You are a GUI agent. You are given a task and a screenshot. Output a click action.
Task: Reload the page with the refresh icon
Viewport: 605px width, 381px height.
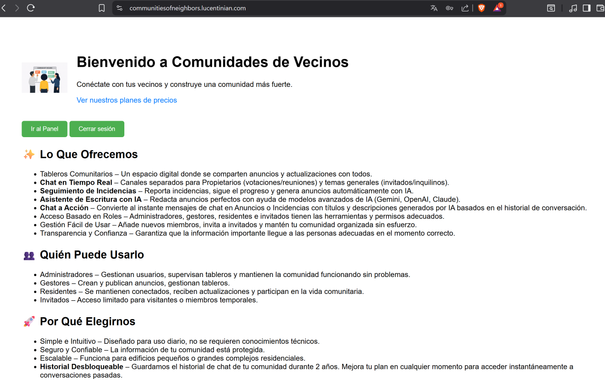(x=31, y=8)
